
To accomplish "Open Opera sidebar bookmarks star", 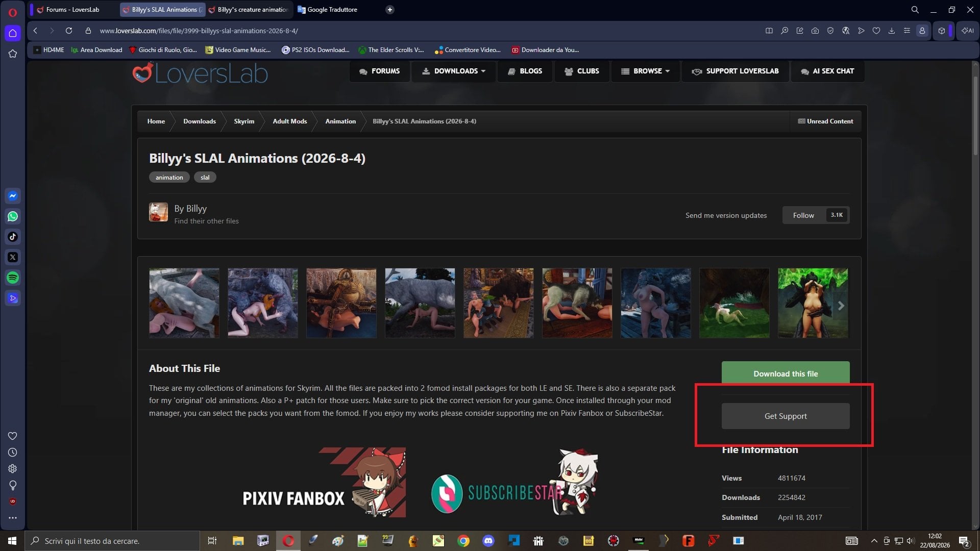I will click(13, 54).
